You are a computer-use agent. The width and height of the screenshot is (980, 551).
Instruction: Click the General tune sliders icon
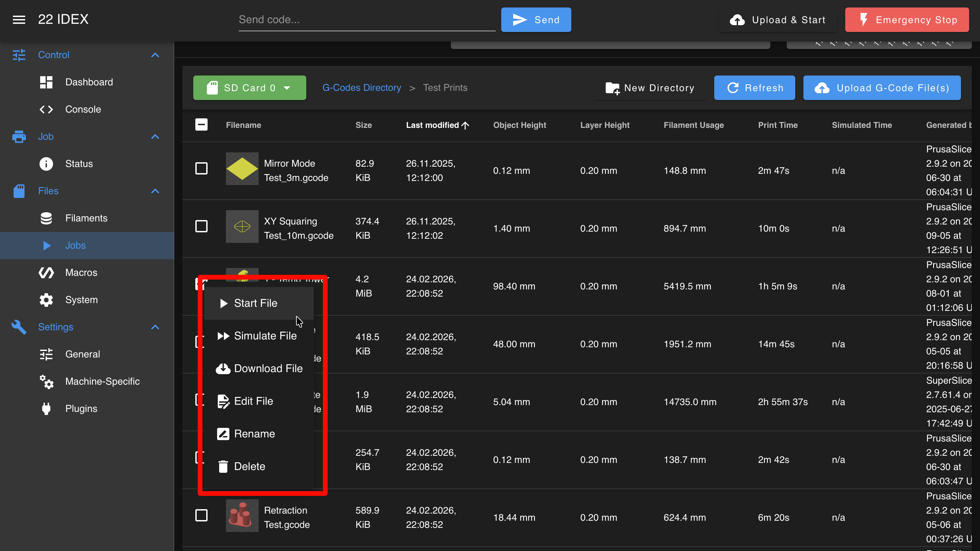point(46,354)
